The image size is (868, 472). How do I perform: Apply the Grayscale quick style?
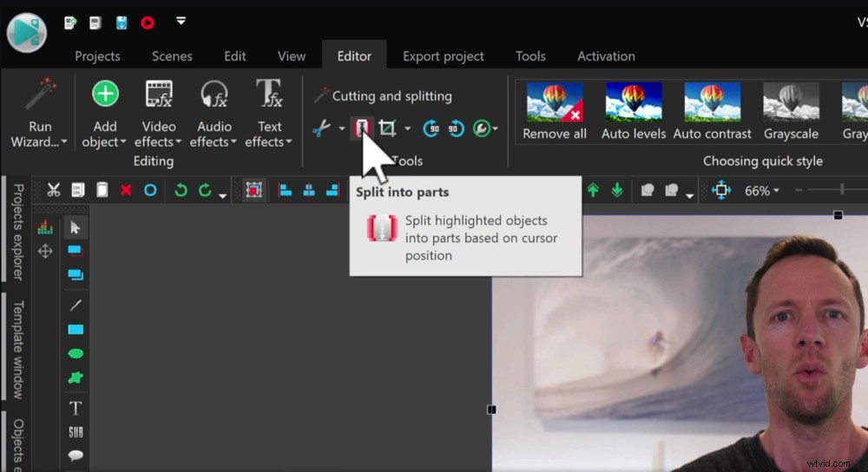[x=791, y=111]
